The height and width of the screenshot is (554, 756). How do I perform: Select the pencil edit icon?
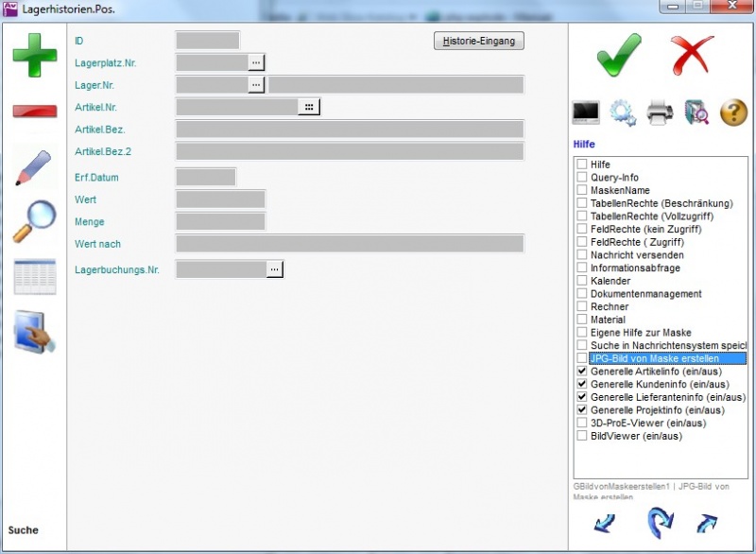(34, 166)
